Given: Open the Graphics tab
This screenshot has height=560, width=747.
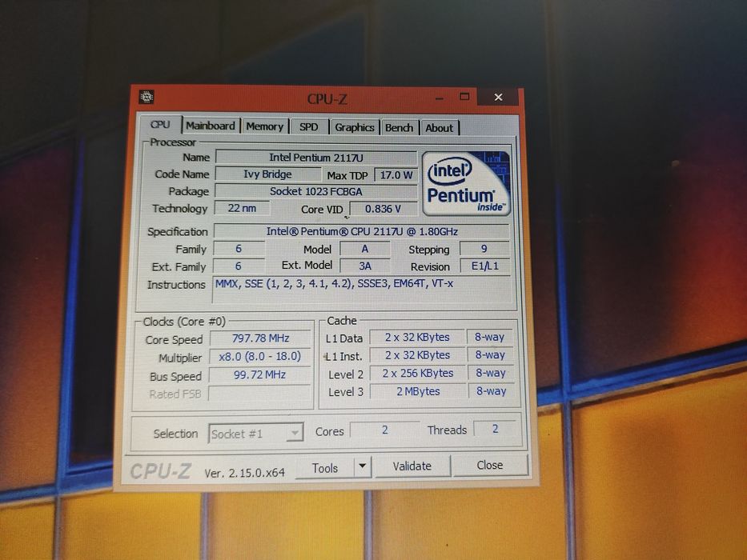Looking at the screenshot, I should click(355, 128).
